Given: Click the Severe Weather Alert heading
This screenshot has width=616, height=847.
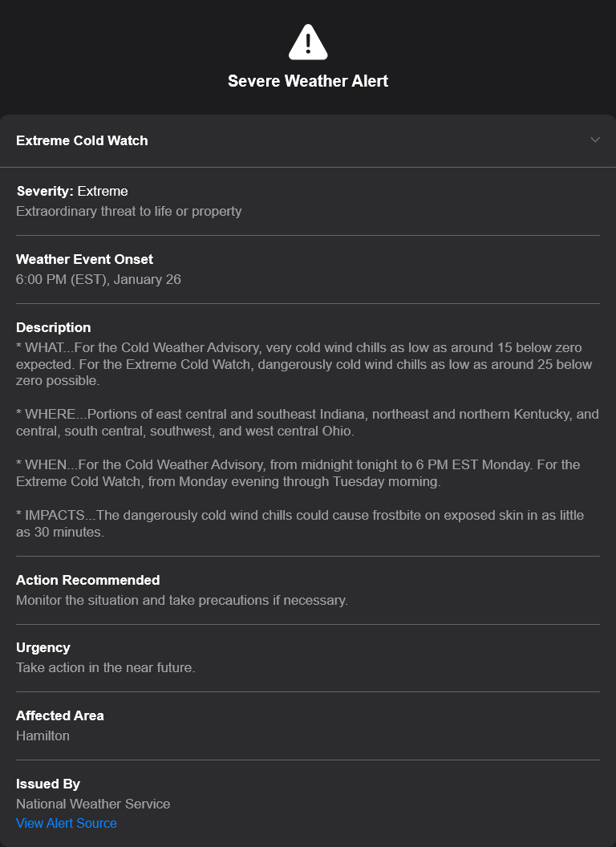Looking at the screenshot, I should pyautogui.click(x=308, y=81).
